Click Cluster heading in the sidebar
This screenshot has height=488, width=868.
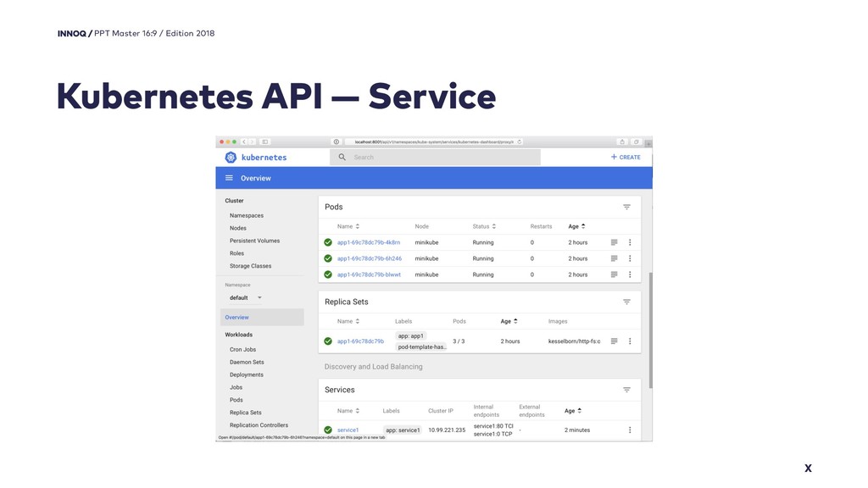[234, 201]
